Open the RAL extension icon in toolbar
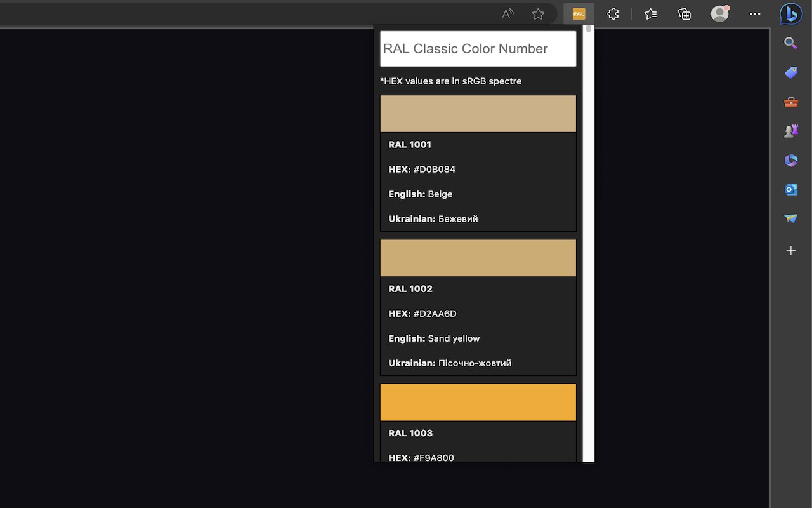Viewport: 812px width, 508px height. point(579,14)
